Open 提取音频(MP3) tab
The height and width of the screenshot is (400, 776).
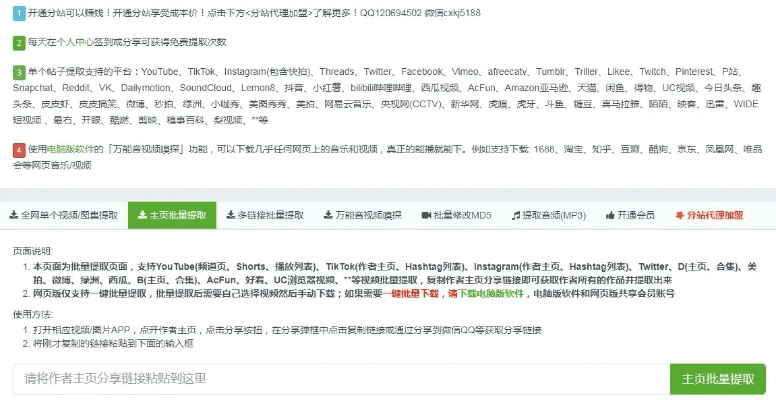(549, 215)
